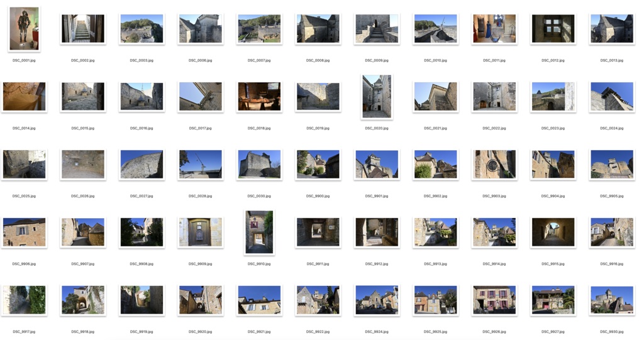Click the DSC_0018.jpg file name
Viewport: 644px width, 340px height.
pyautogui.click(x=259, y=128)
